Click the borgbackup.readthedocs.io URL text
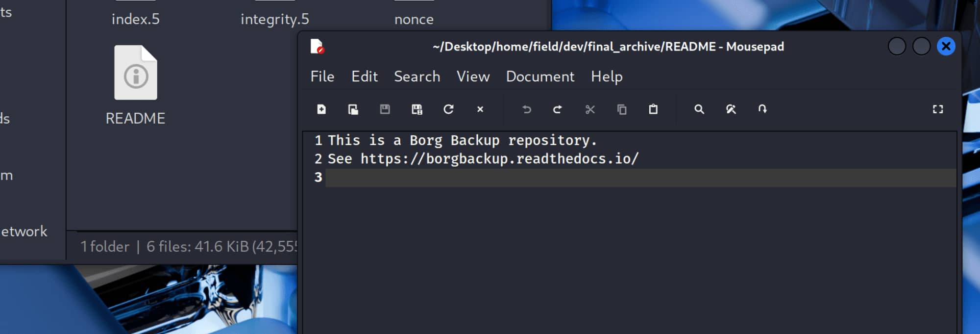The height and width of the screenshot is (334, 980). point(499,159)
